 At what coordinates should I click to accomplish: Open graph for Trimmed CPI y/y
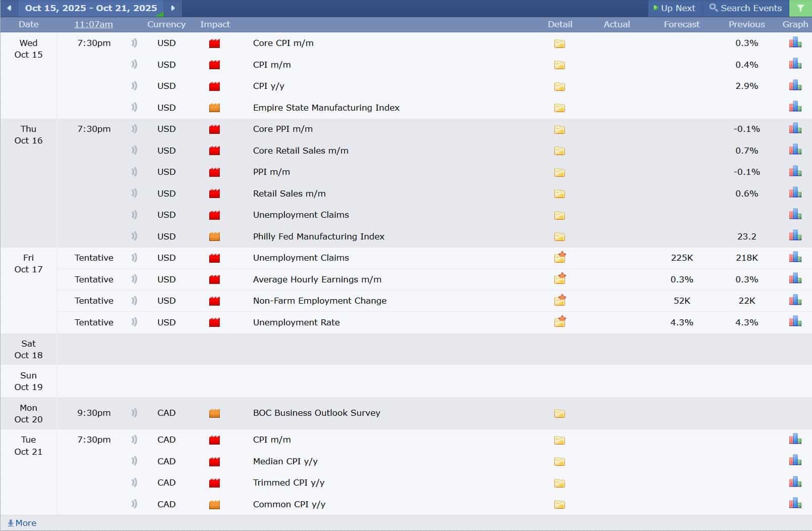point(795,482)
